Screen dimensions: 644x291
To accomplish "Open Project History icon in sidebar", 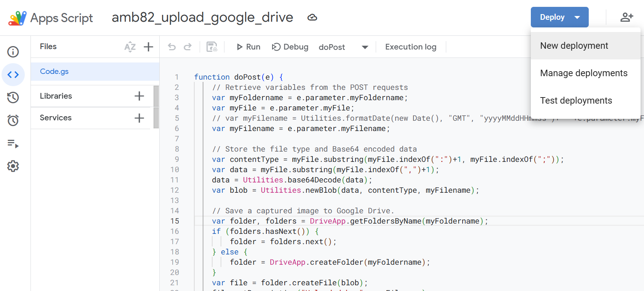I will [13, 98].
